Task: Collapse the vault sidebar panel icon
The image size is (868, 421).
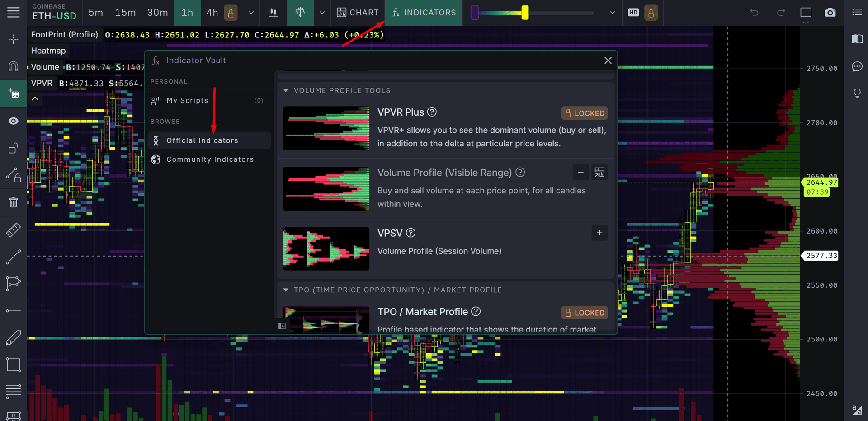Action: (x=282, y=326)
